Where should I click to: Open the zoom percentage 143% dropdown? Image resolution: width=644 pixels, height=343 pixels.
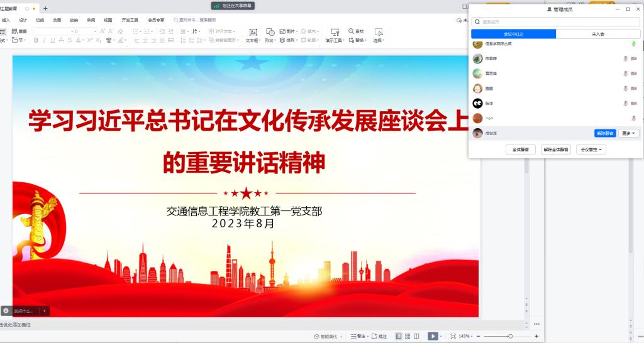(466, 336)
